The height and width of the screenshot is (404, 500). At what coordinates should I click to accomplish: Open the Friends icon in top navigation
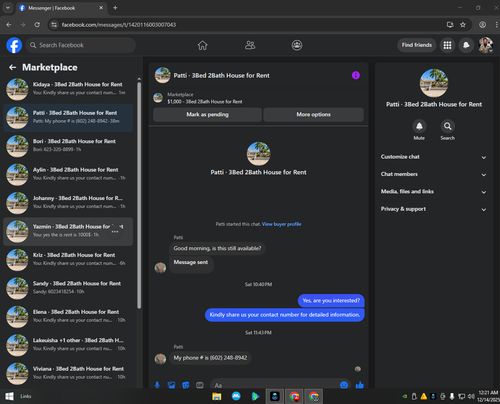[250, 45]
